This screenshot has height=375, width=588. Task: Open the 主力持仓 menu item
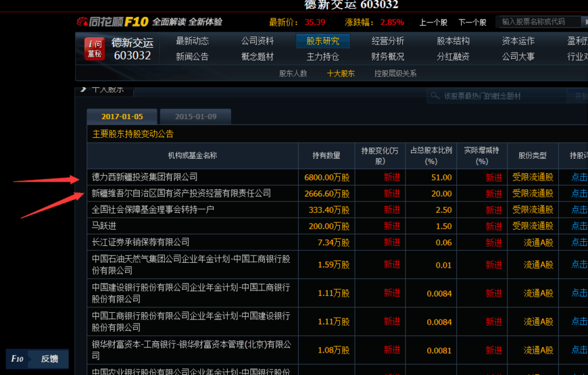coord(323,57)
